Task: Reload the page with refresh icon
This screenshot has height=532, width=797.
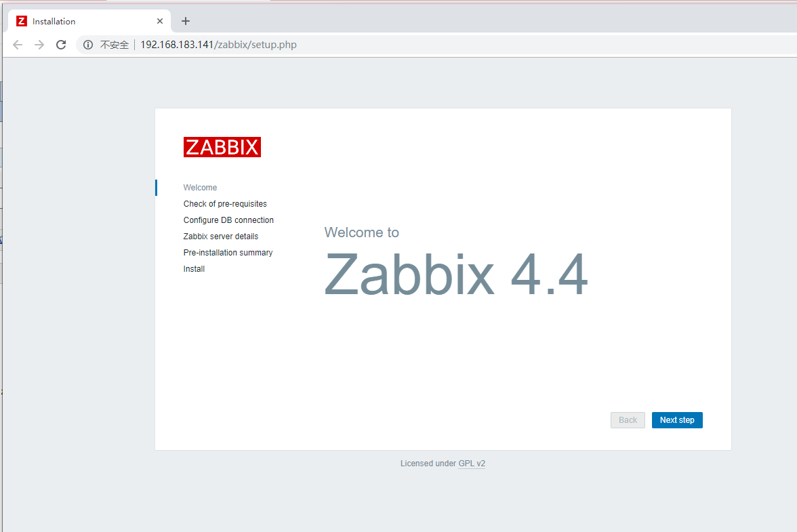Action: point(61,45)
